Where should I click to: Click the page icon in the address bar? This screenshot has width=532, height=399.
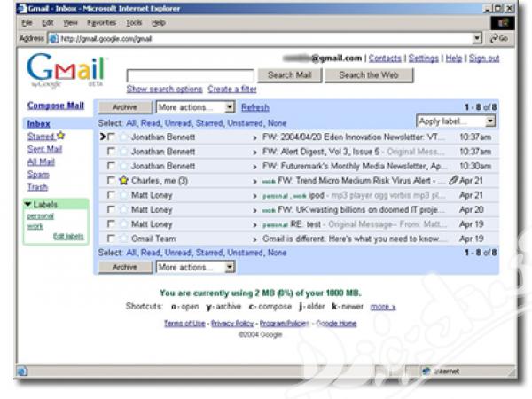pos(54,39)
